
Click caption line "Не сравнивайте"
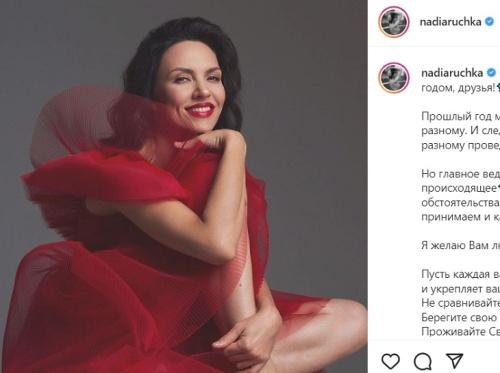pos(461,303)
